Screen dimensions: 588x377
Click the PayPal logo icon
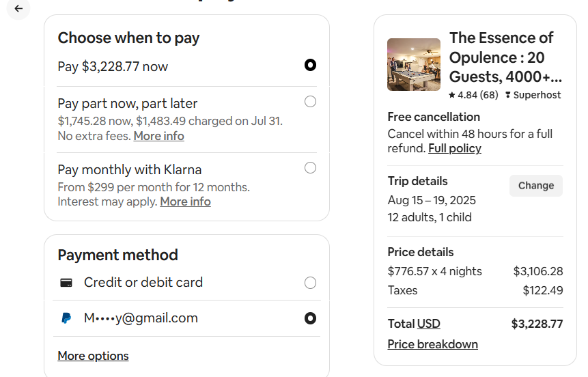(66, 318)
